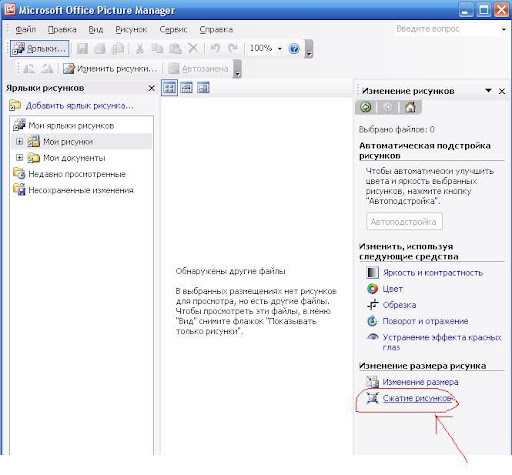Click the Home icon in task pane
Screen dimensions: 512x475
click(x=410, y=107)
